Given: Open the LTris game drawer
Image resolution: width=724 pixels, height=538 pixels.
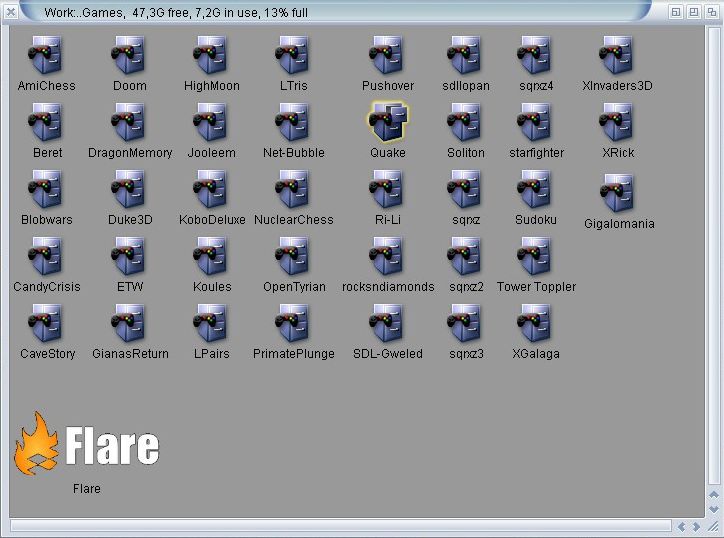Looking at the screenshot, I should point(292,55).
